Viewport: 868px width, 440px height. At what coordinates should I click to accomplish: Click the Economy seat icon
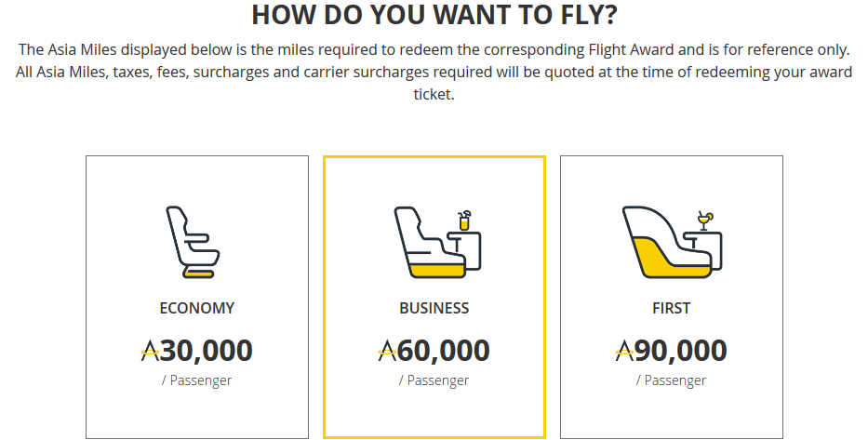point(194,243)
